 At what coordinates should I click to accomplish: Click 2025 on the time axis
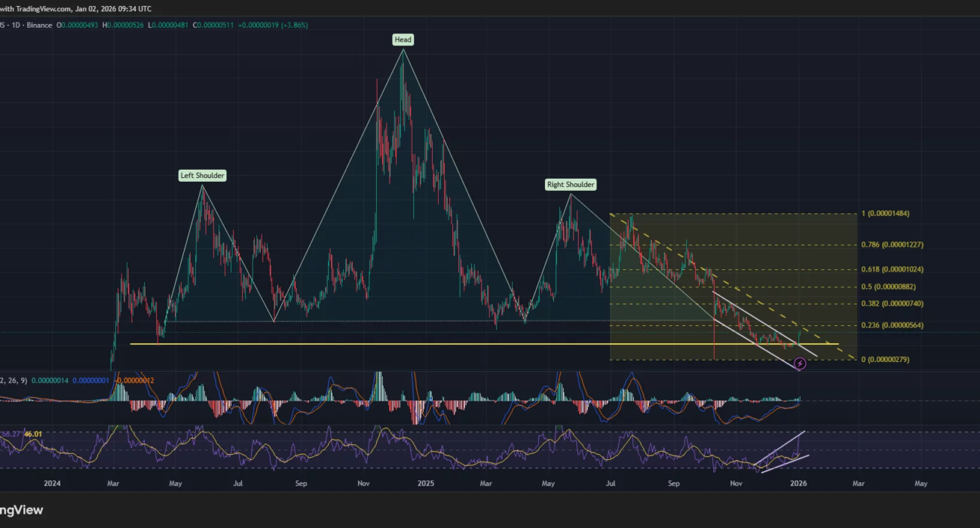tap(426, 483)
